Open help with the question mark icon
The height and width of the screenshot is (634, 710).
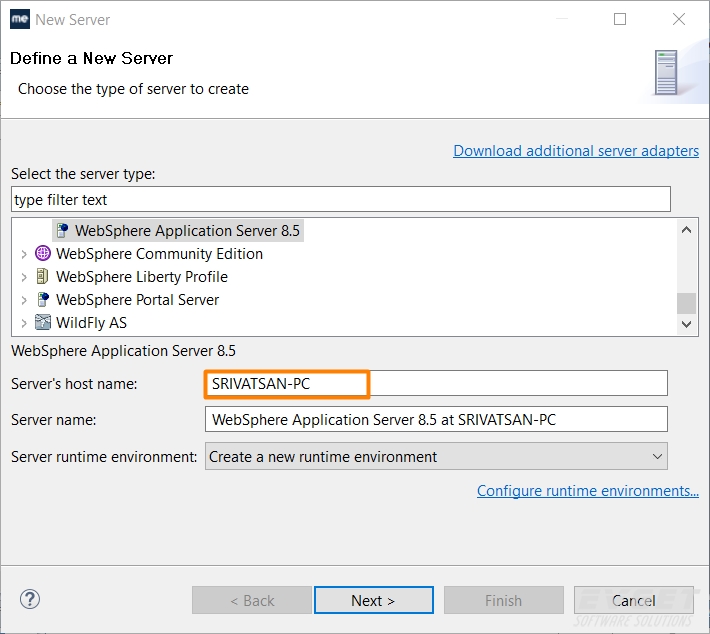tap(30, 599)
